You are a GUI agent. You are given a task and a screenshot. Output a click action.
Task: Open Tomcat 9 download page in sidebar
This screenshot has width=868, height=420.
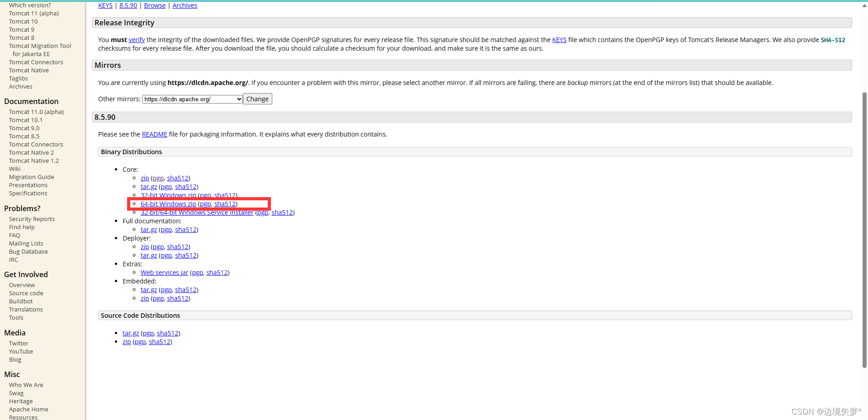(22, 30)
